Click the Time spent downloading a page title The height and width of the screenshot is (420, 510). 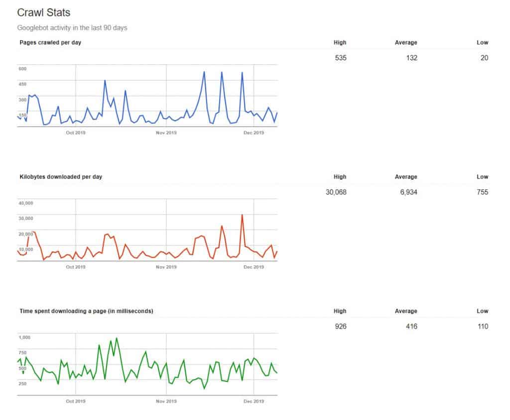(x=86, y=311)
